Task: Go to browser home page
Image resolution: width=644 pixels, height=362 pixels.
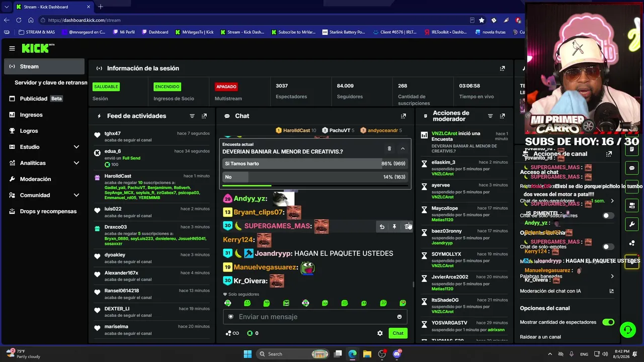Action: [x=31, y=20]
